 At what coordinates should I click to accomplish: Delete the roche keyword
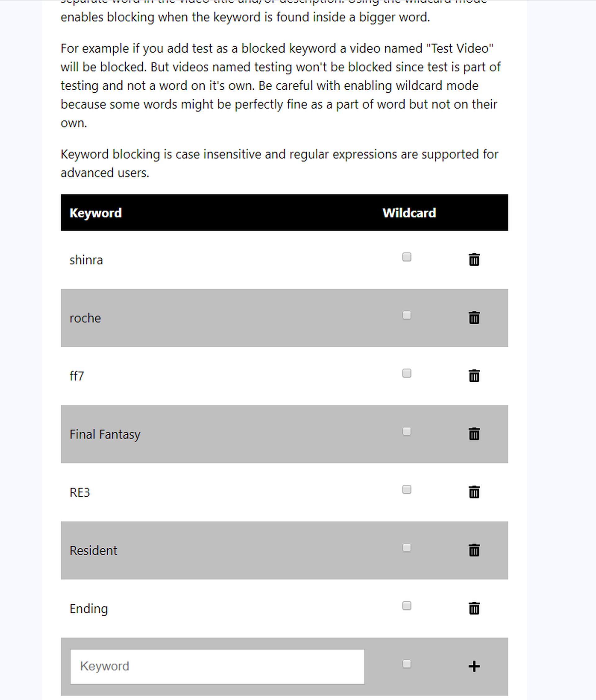pyautogui.click(x=474, y=317)
